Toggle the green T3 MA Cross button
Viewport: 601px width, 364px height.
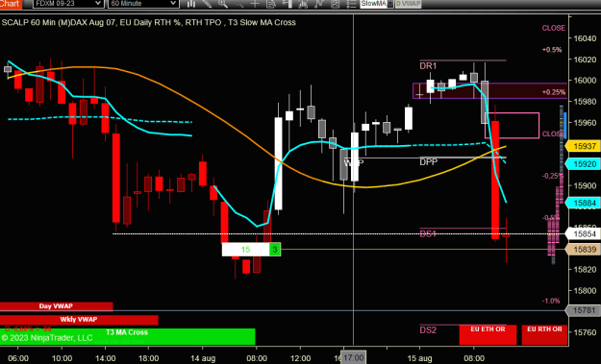click(x=127, y=336)
